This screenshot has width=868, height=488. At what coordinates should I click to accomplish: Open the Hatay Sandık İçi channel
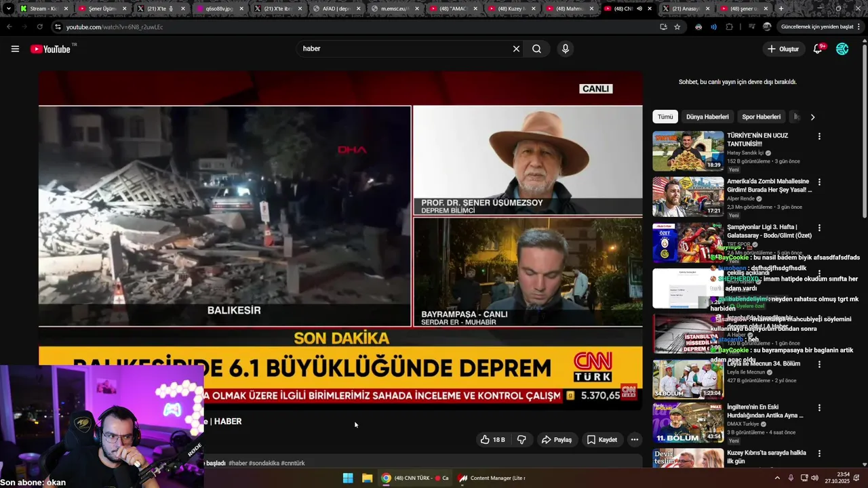(746, 153)
